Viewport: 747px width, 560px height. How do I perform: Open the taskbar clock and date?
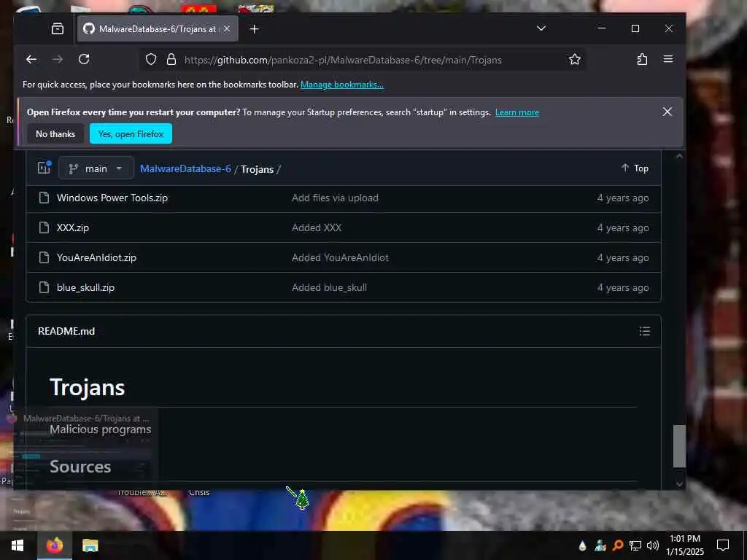point(684,545)
